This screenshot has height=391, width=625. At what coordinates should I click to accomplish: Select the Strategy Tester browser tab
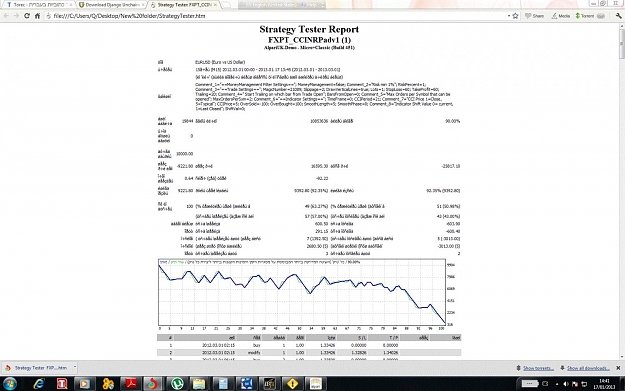(x=183, y=5)
